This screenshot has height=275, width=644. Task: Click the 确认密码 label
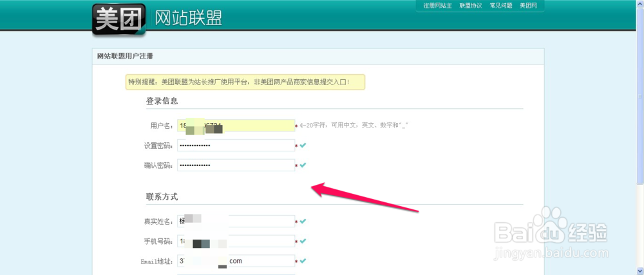coord(159,165)
